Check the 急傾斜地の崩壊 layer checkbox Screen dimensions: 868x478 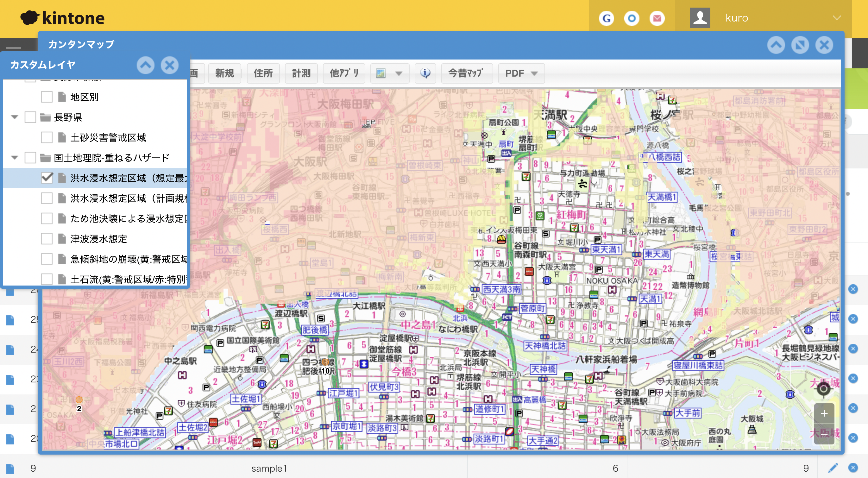click(x=47, y=259)
